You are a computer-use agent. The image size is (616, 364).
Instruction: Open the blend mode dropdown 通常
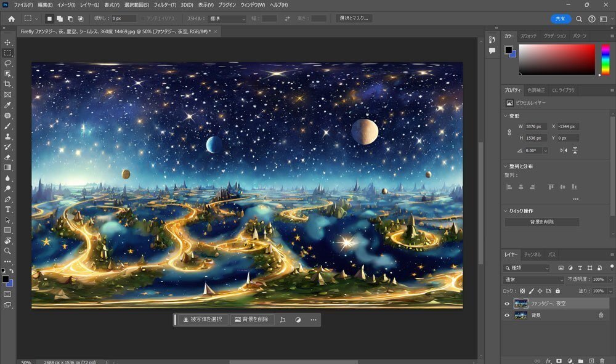pos(533,280)
